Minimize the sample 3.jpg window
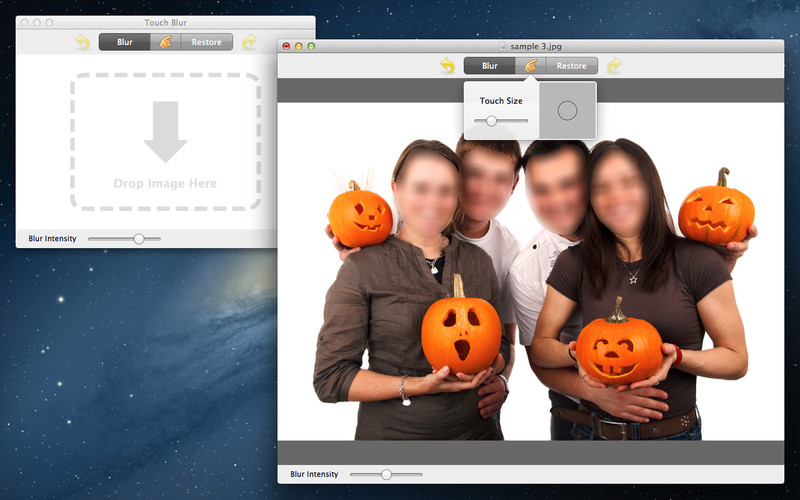This screenshot has height=500, width=800. pos(298,46)
